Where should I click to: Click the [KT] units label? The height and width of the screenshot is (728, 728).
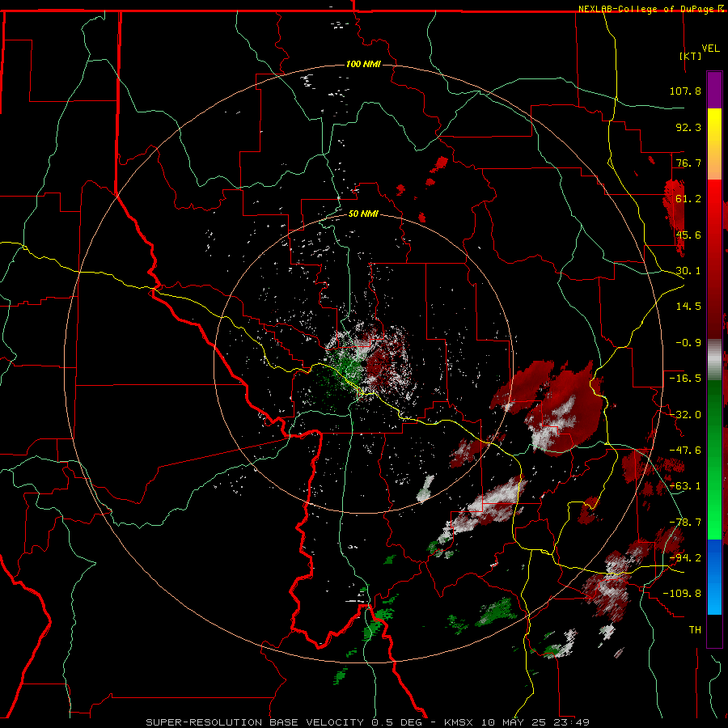691,56
